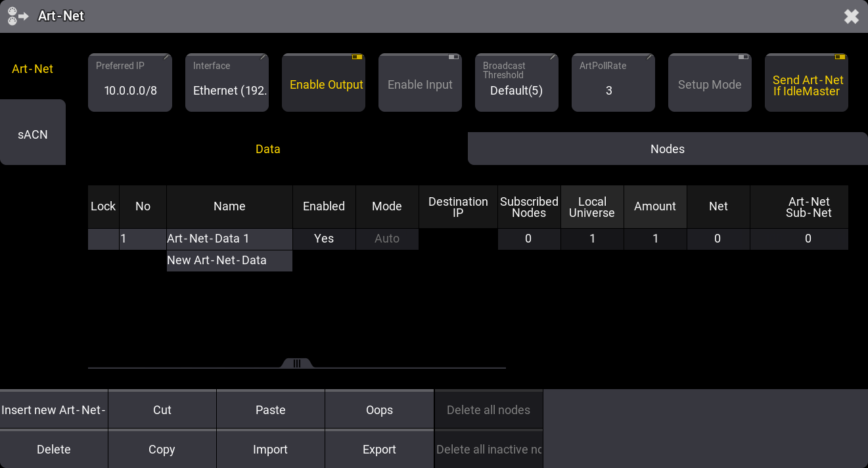The width and height of the screenshot is (868, 468).
Task: Click the Oops button
Action: click(x=379, y=410)
